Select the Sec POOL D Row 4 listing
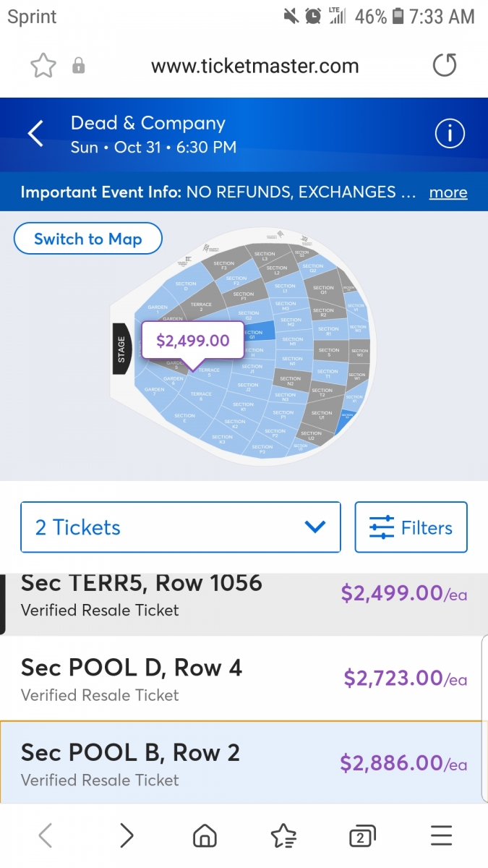The image size is (488, 868). (244, 678)
